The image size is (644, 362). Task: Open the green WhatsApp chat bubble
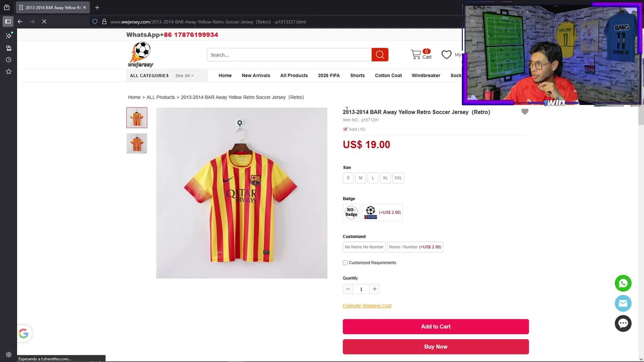[623, 283]
